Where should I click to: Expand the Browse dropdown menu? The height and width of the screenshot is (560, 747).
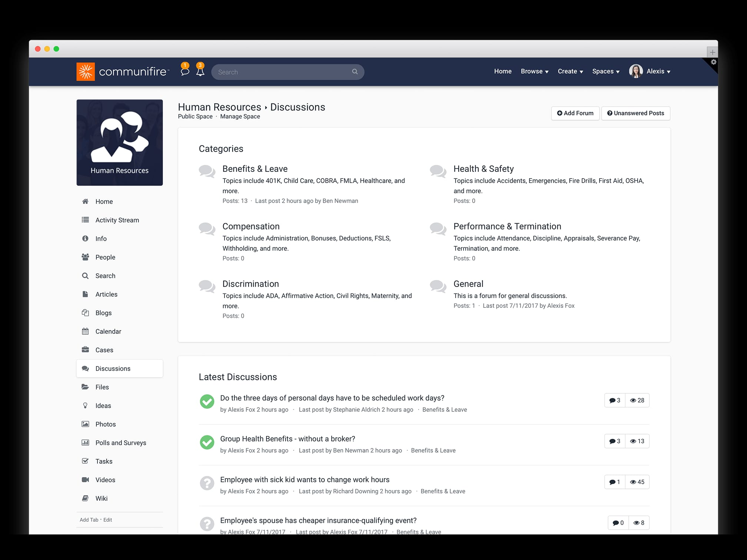(x=534, y=71)
